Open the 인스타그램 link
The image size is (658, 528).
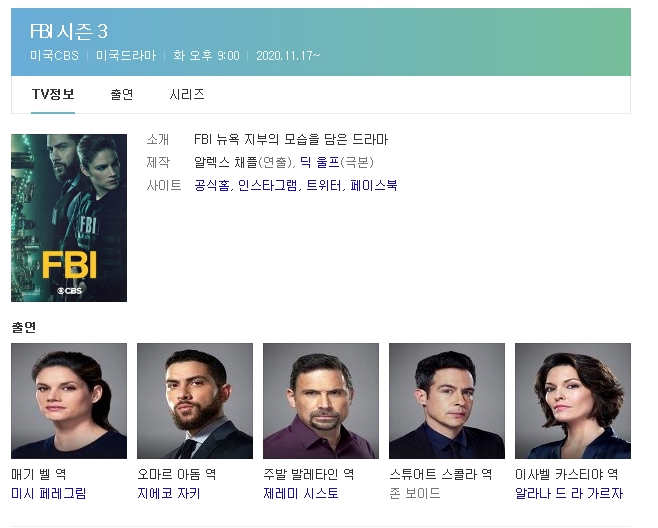268,185
